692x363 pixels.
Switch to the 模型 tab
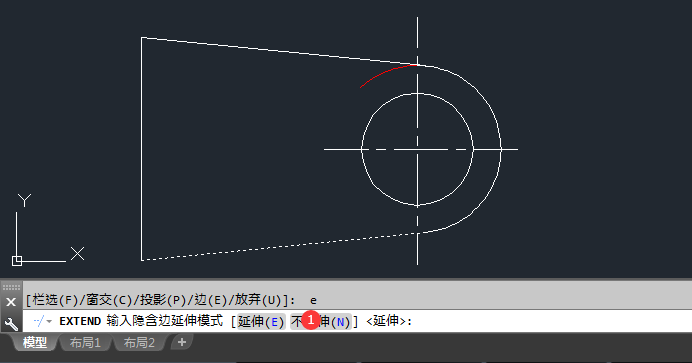pyautogui.click(x=35, y=342)
